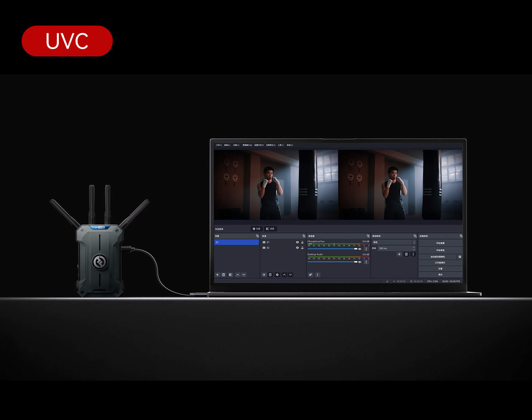The height and width of the screenshot is (420, 532).
Task: Toggle the lock on source 01
Action: (x=302, y=242)
